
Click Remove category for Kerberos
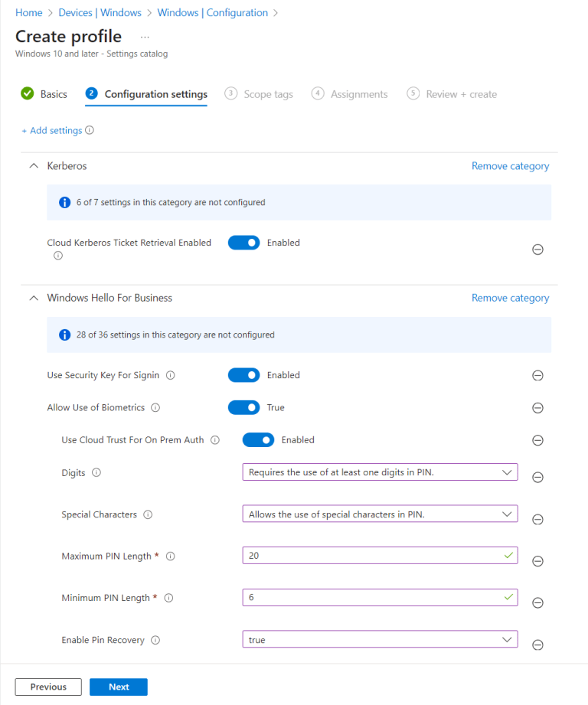point(510,166)
